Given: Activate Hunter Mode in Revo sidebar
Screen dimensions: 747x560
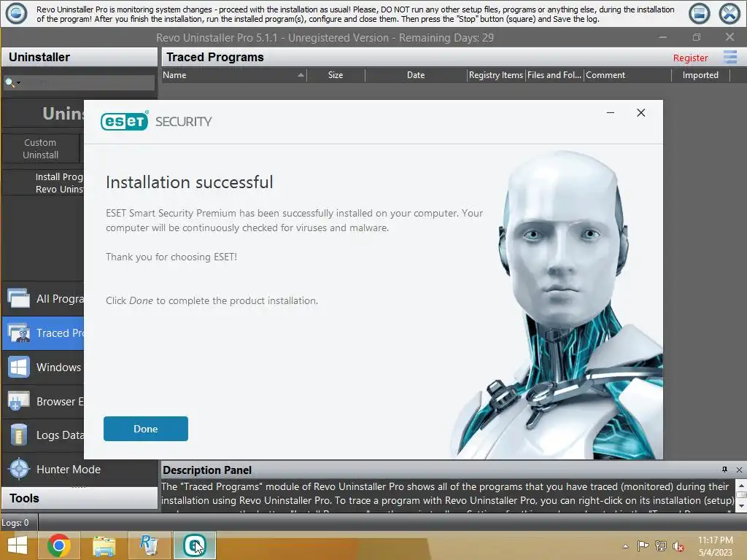Looking at the screenshot, I should [x=79, y=469].
